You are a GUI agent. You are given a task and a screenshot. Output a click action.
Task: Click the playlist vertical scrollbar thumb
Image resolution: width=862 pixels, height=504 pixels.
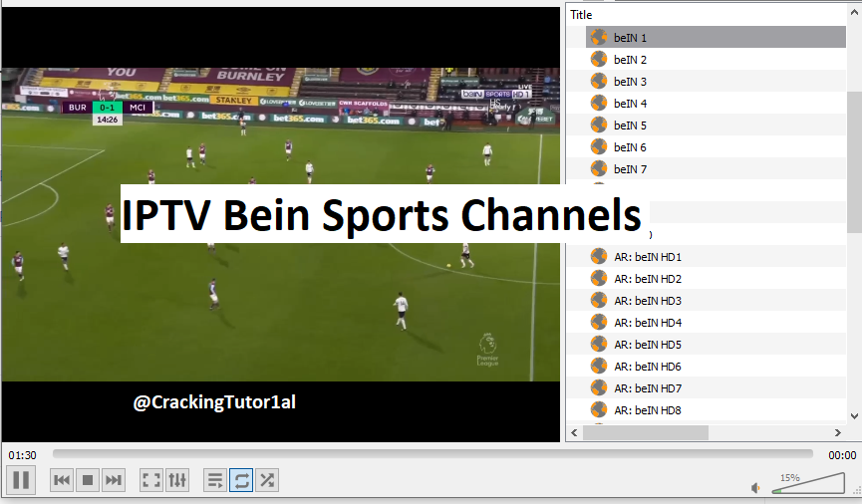[854, 162]
